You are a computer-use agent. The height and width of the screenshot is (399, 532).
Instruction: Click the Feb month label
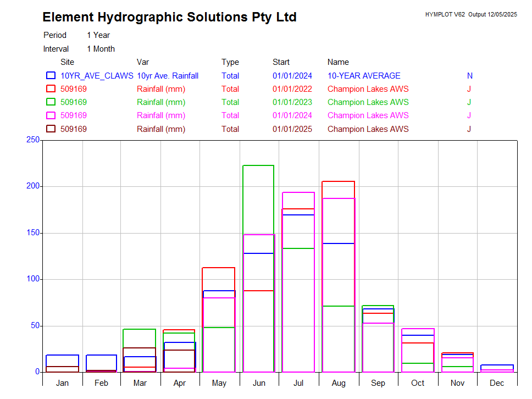point(102,383)
